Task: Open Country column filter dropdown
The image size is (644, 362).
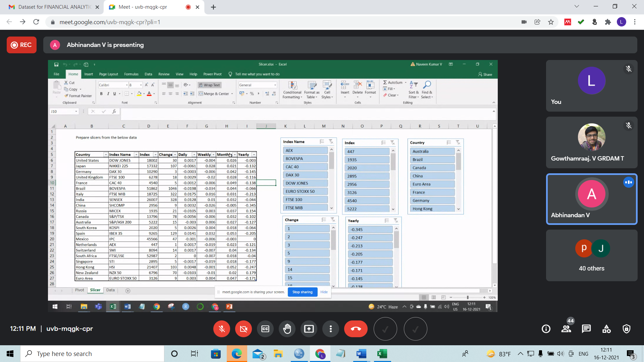Action: tap(106, 155)
